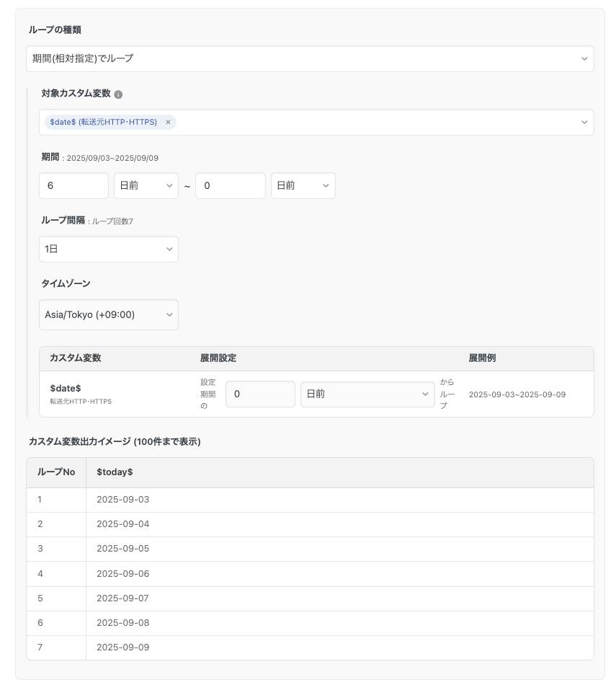Open the first 日前 unit dropdown
Viewport: 616px width, 685px height.
tap(146, 185)
